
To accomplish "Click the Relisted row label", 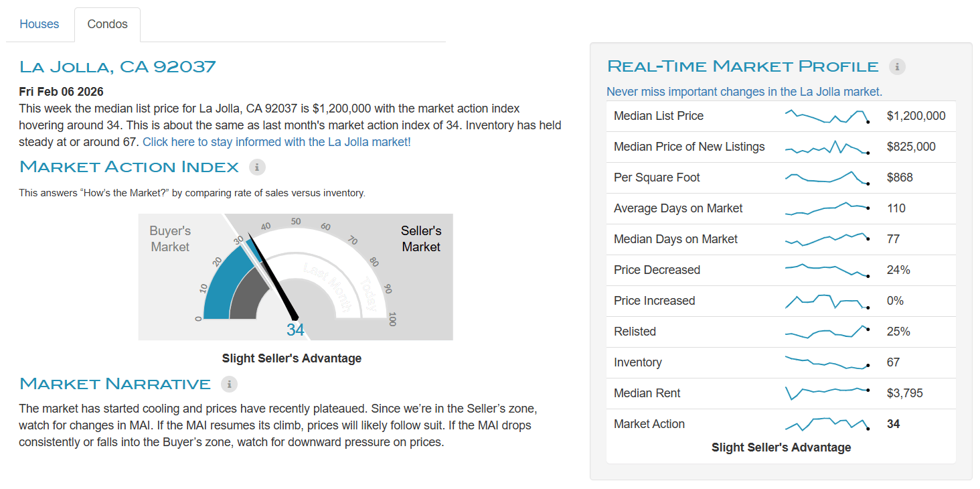I will 635,332.
